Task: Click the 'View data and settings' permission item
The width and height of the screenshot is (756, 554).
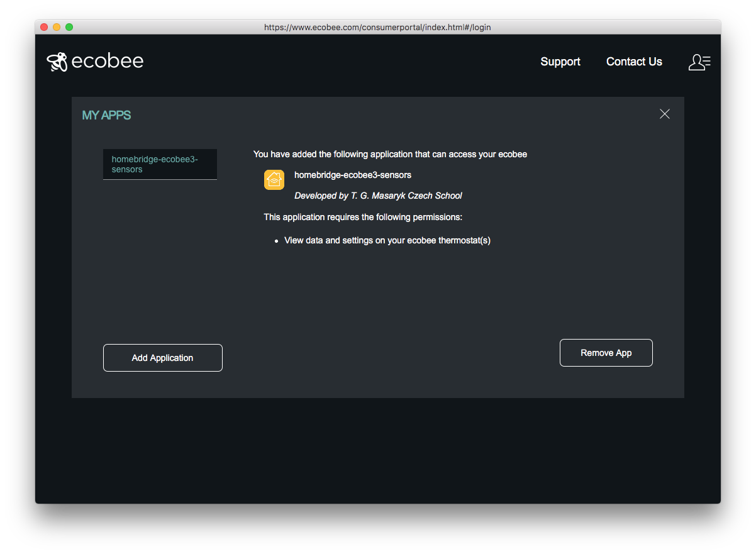Action: point(387,240)
